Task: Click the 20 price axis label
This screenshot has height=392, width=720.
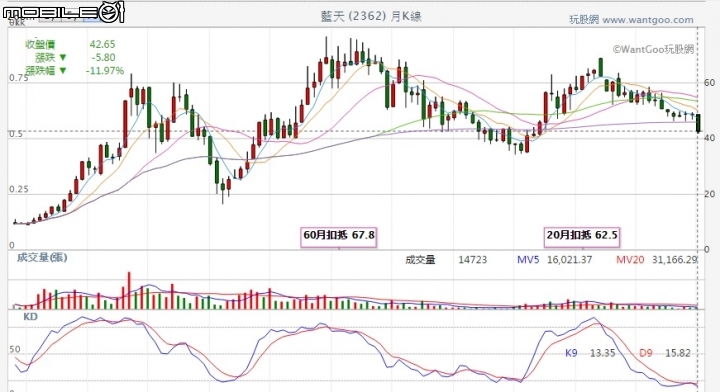Action: point(709,194)
